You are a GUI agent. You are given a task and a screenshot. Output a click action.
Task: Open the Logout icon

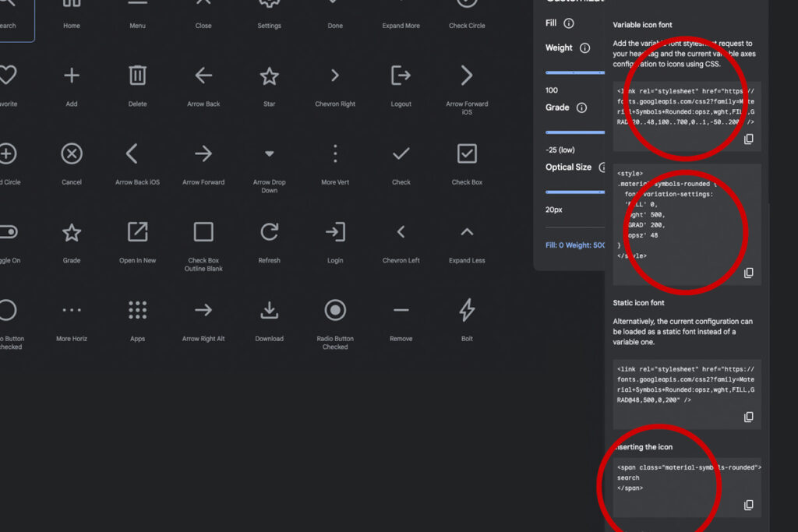(x=401, y=76)
